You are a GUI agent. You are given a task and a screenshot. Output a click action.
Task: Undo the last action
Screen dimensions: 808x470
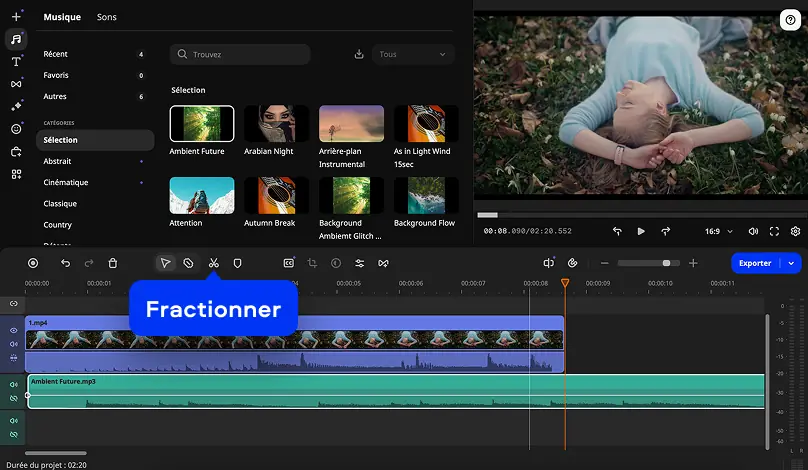(65, 263)
